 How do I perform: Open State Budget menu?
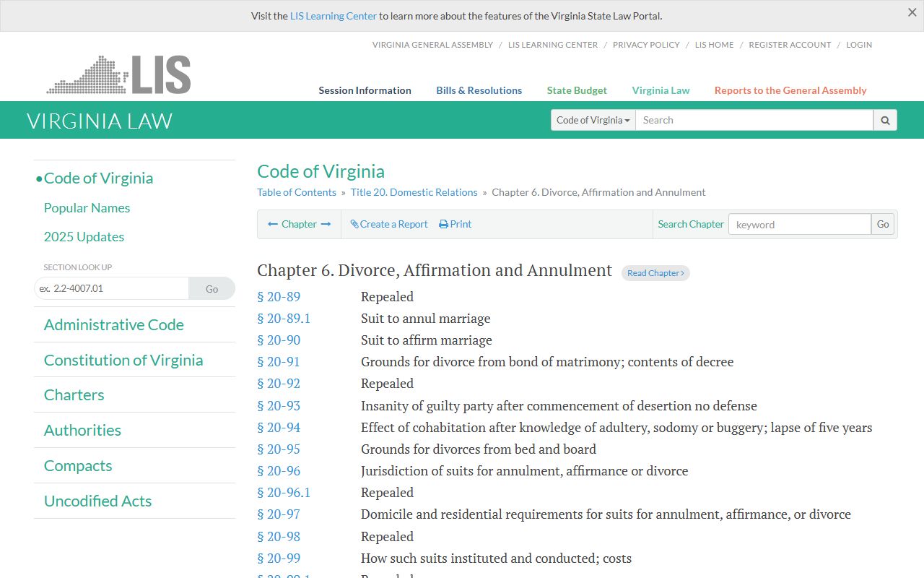coord(577,90)
